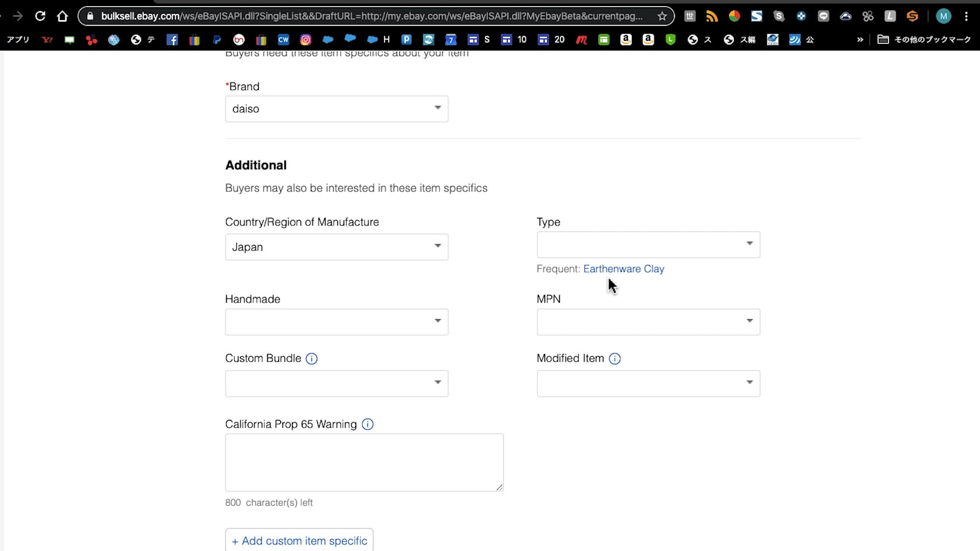Expand the Country/Region of Manufacture dropdown
The height and width of the screenshot is (551, 980).
click(x=336, y=247)
